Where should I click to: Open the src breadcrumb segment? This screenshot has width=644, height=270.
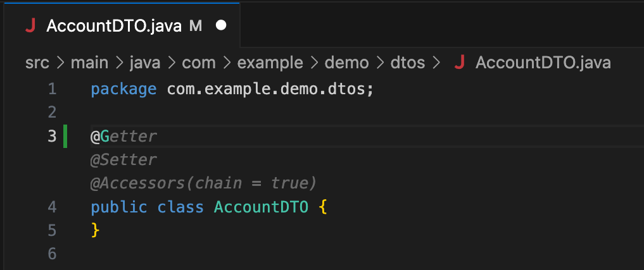point(37,63)
